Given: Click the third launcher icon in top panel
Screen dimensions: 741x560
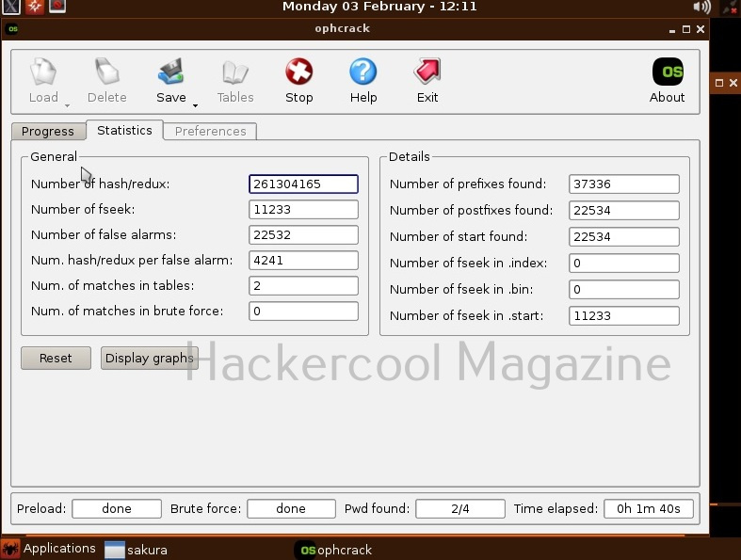Looking at the screenshot, I should [x=57, y=7].
